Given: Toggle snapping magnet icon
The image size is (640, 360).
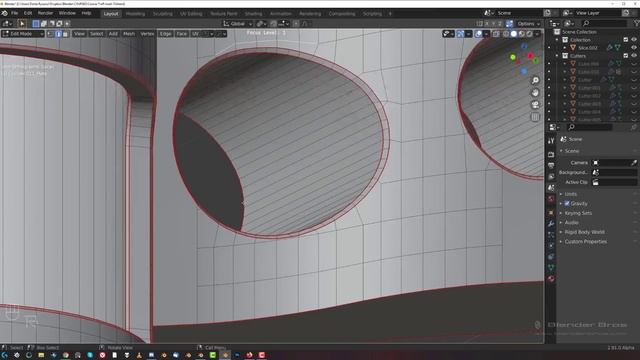Looking at the screenshot, I should (273, 24).
